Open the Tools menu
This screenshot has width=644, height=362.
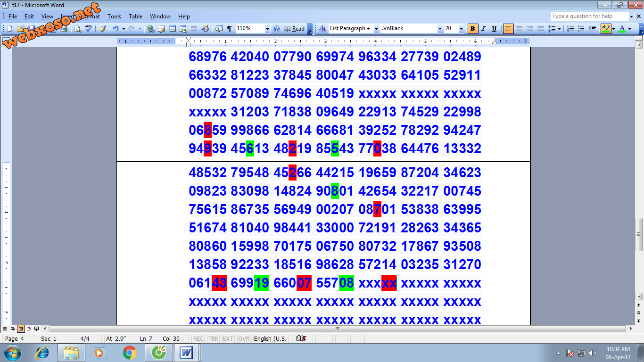pos(114,16)
